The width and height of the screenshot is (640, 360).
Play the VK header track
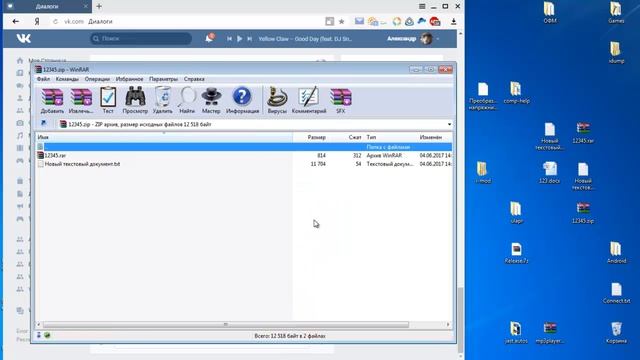click(240, 39)
